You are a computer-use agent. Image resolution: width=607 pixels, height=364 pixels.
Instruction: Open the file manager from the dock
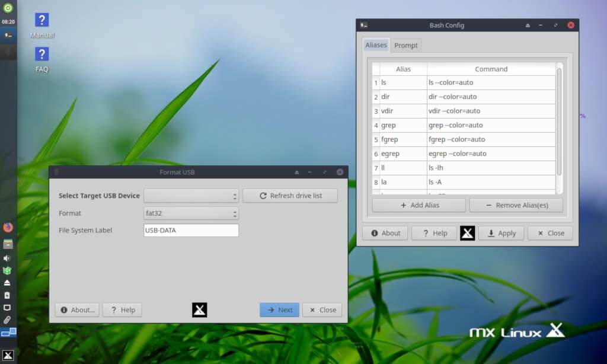click(8, 243)
